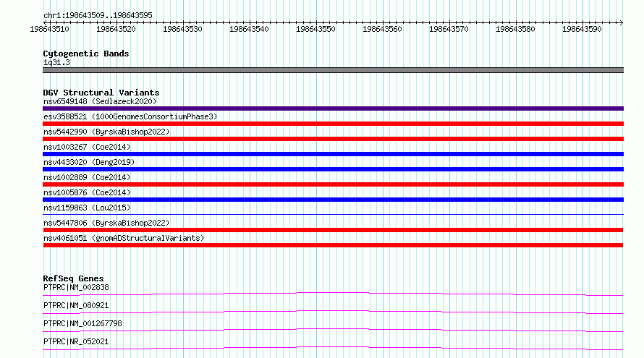This screenshot has width=644, height=358.
Task: Click the thin blue nsv1159863 variant line
Action: point(333,214)
